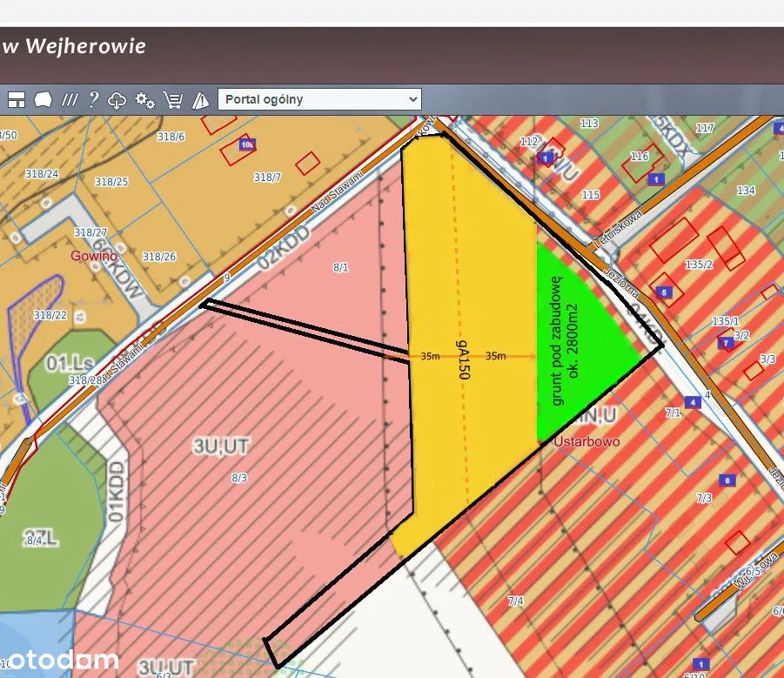Click the cloud download icon
The width and height of the screenshot is (784, 678).
coord(117,100)
